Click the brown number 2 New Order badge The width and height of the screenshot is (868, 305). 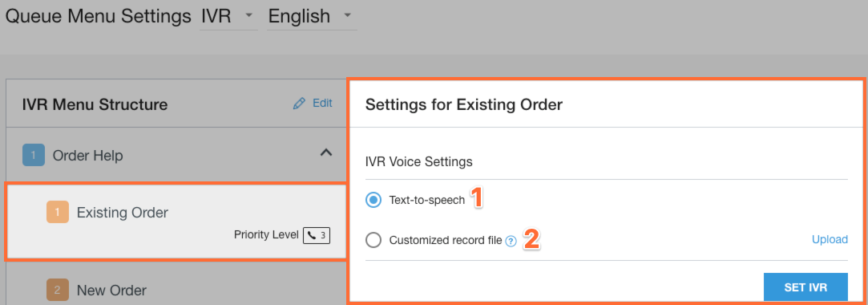coord(58,290)
